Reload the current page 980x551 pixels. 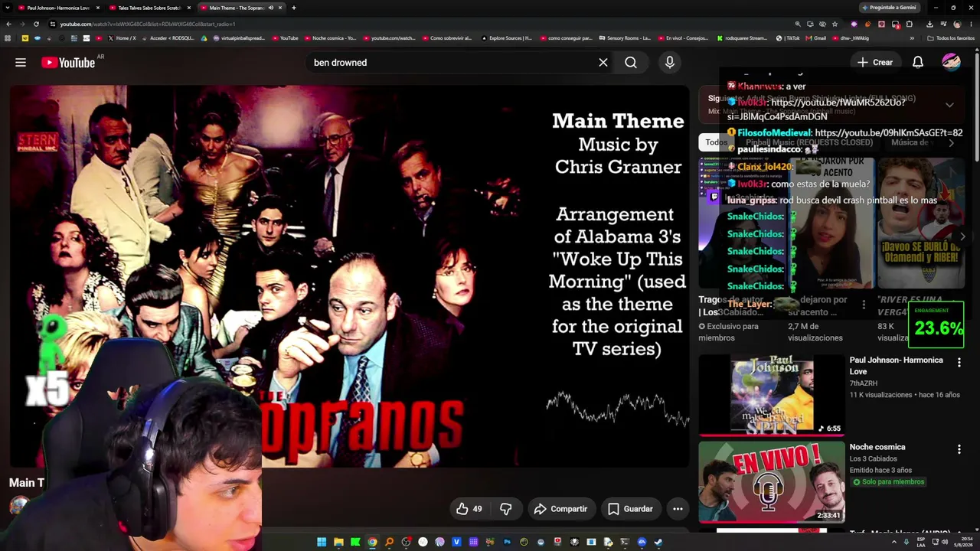pyautogui.click(x=36, y=24)
